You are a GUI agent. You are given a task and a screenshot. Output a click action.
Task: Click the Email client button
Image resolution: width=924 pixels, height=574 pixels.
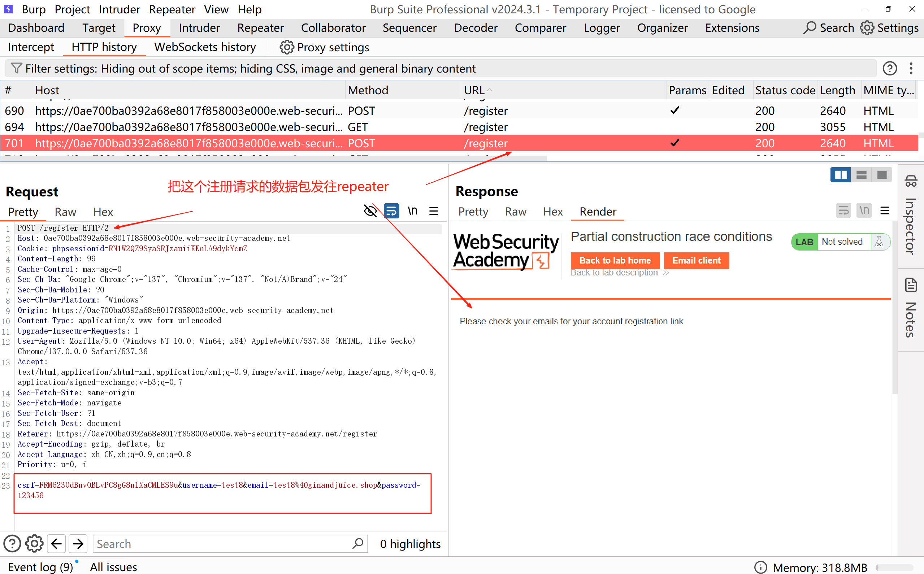pos(696,260)
